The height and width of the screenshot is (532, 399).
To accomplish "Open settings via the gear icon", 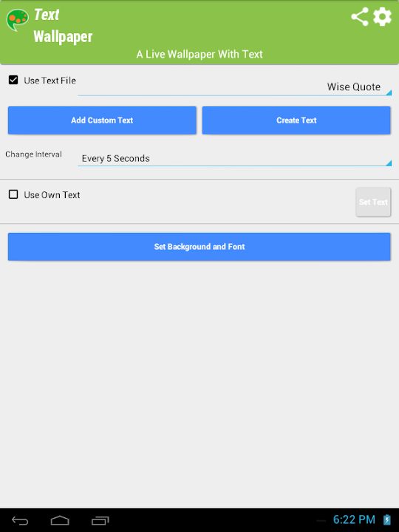I will tap(383, 16).
